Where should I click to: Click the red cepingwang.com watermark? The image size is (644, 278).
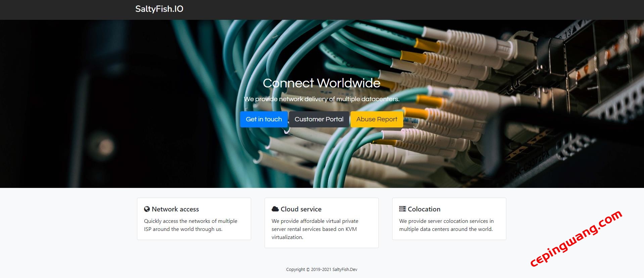(576, 238)
